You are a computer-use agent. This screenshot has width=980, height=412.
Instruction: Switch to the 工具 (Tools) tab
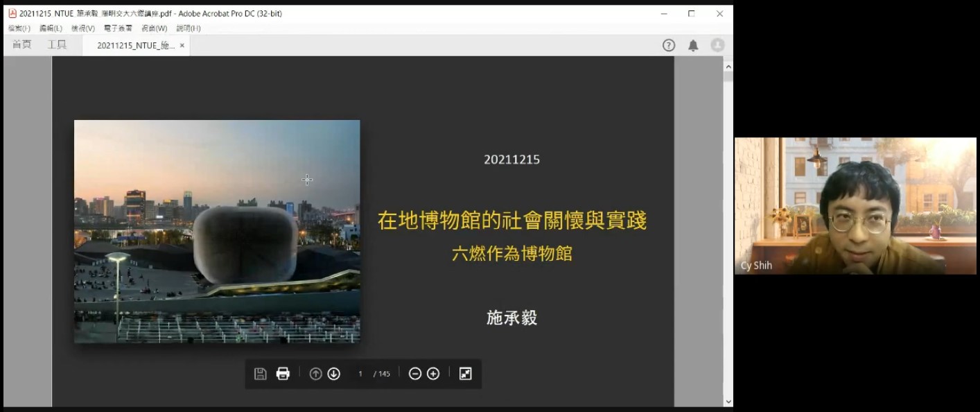click(57, 45)
